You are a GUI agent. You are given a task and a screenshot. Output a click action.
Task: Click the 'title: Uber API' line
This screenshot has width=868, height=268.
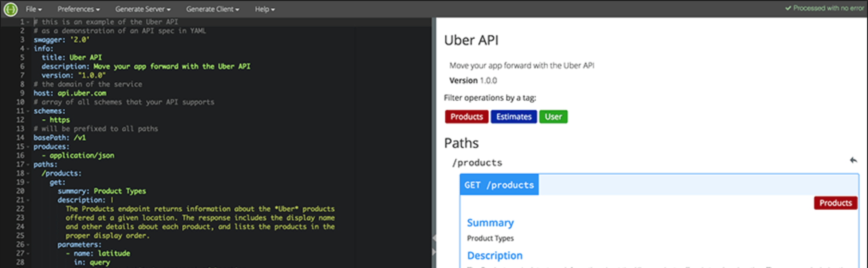click(72, 57)
